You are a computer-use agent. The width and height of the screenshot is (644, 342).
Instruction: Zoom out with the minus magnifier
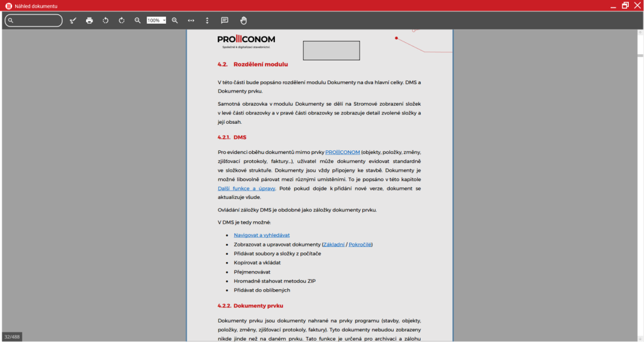[138, 20]
